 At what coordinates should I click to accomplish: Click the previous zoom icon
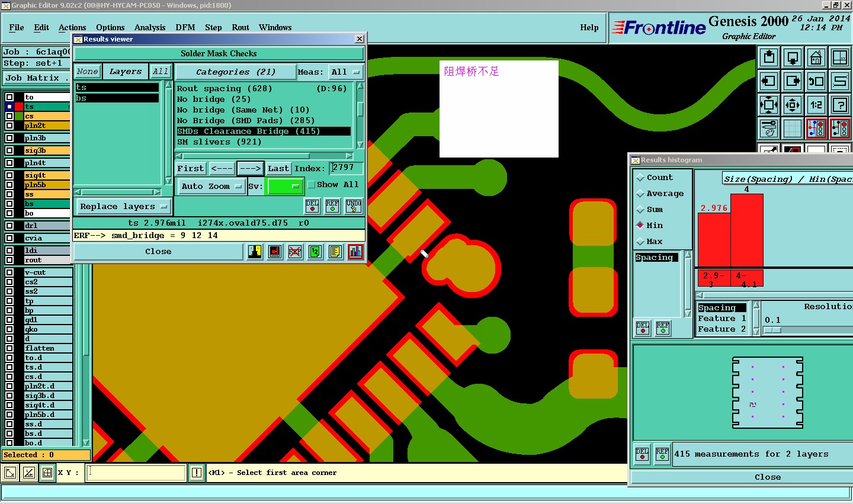coord(816,81)
